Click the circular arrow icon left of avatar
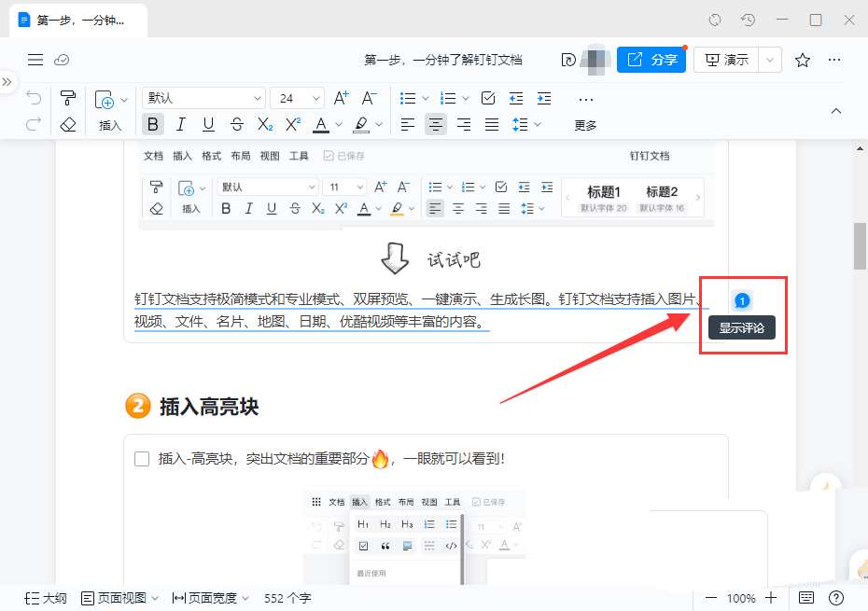Screen dimensions: 868x611 click(x=568, y=60)
